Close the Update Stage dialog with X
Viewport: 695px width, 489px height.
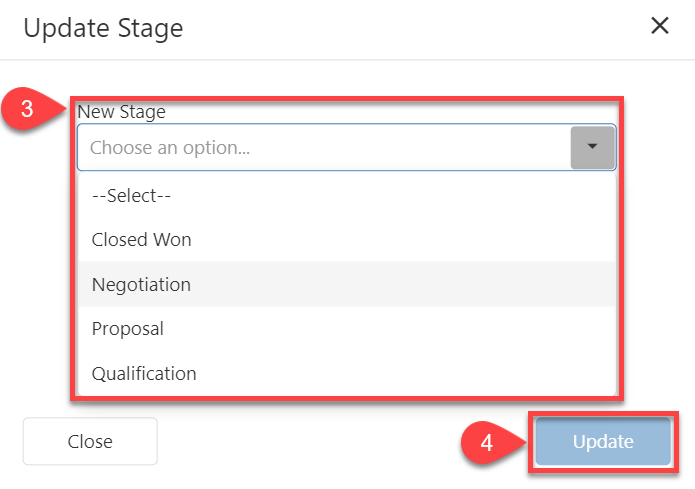660,26
